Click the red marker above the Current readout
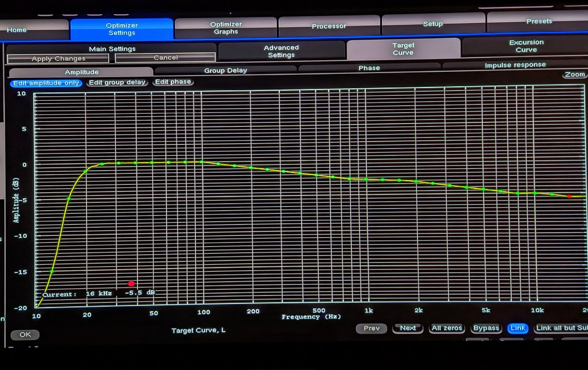Image resolution: width=588 pixels, height=370 pixels. 131,284
